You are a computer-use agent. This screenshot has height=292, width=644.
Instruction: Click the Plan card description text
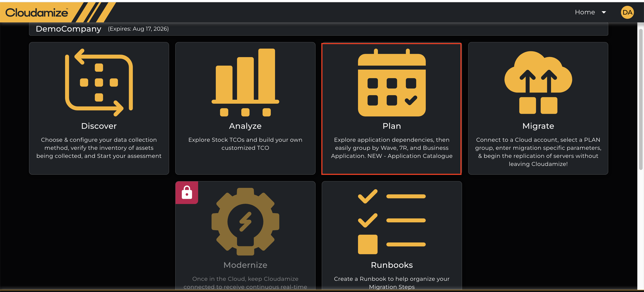click(392, 148)
